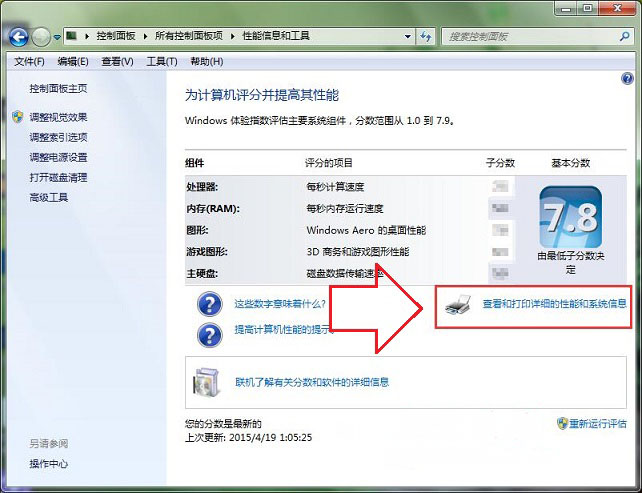This screenshot has width=642, height=493.
Task: Open the 文件(F) menu
Action: pos(29,61)
